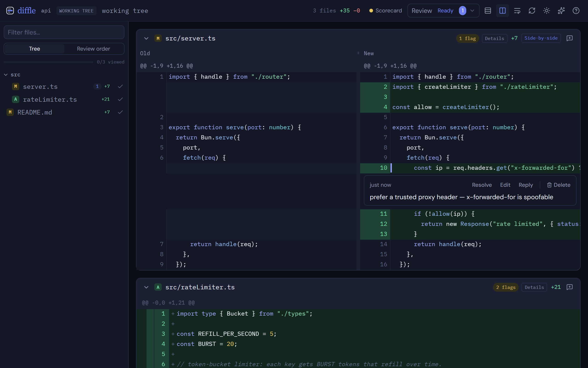
Task: Mark server.ts as viewed checkmark
Action: click(x=120, y=86)
